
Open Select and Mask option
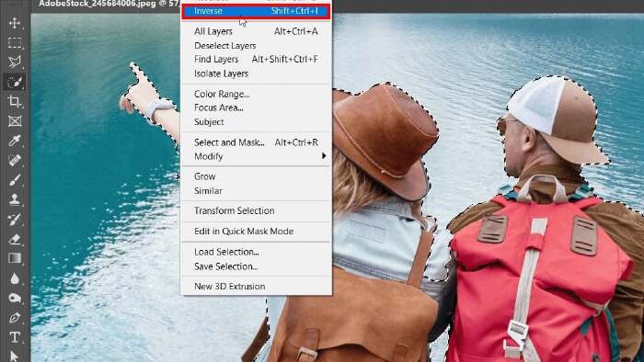click(256, 142)
